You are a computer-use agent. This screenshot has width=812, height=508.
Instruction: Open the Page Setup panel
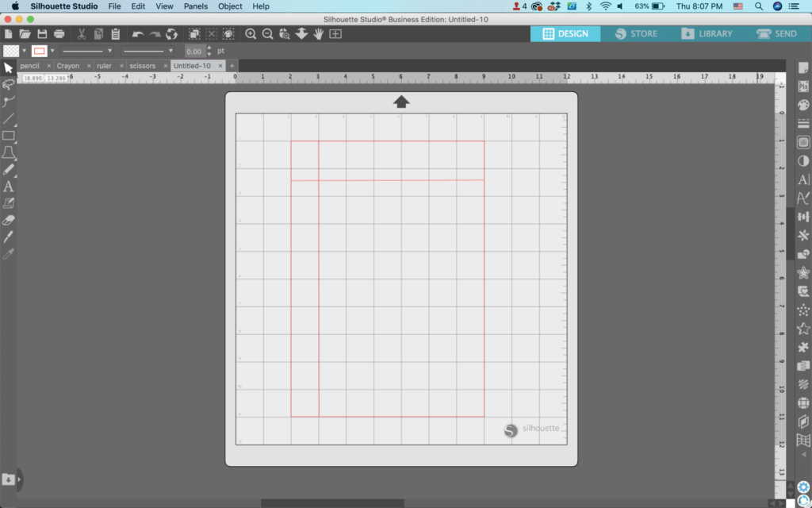(803, 68)
